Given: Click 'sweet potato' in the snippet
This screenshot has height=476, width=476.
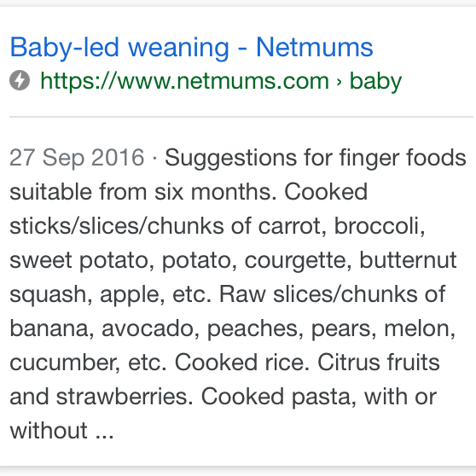Looking at the screenshot, I should coord(80,261).
